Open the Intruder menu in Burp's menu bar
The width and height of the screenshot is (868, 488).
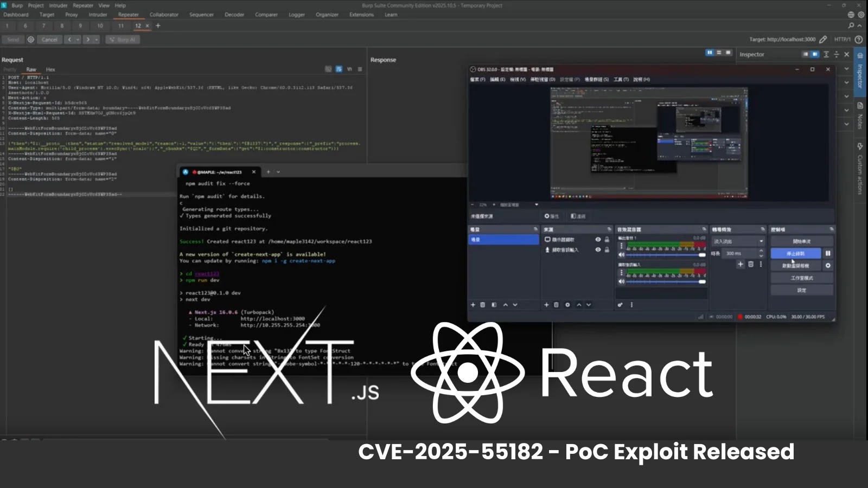coord(58,5)
